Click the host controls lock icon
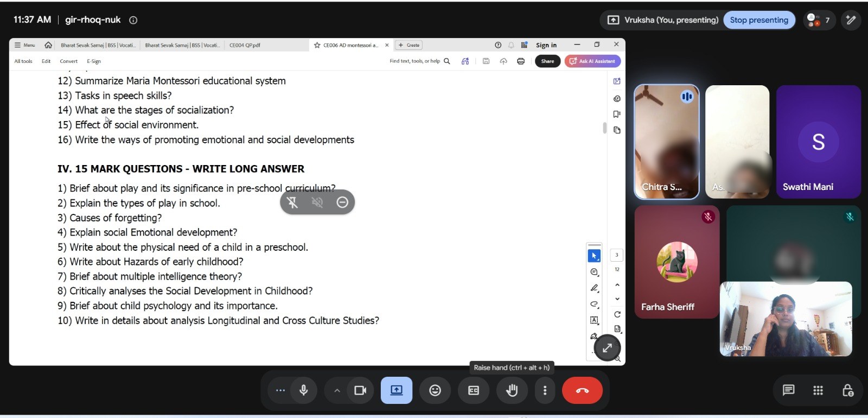 pos(847,390)
